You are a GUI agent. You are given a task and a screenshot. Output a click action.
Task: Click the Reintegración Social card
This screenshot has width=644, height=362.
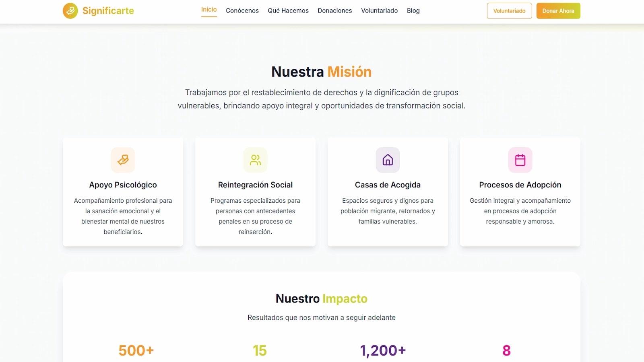pyautogui.click(x=255, y=192)
